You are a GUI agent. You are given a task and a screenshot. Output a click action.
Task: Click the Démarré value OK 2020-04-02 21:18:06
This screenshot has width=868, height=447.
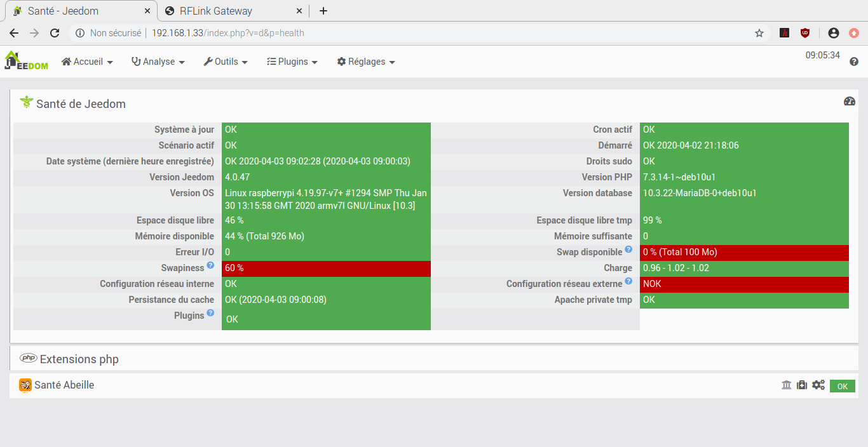pos(691,145)
